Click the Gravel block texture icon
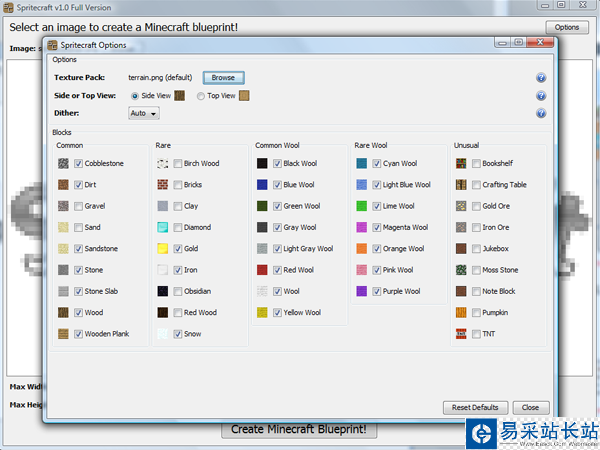This screenshot has height=450, width=600. 63,206
